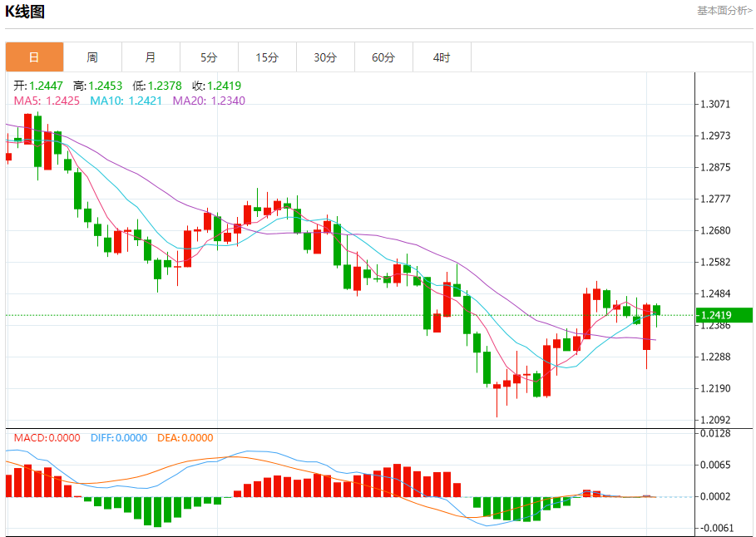This screenshot has width=756, height=537.
Task: Click the 开:1.2447 opening price readout
Action: [38, 86]
